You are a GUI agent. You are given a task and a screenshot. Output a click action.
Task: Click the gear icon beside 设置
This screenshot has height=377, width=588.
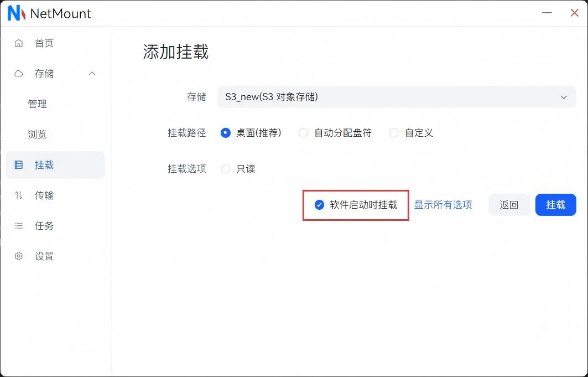pos(19,256)
